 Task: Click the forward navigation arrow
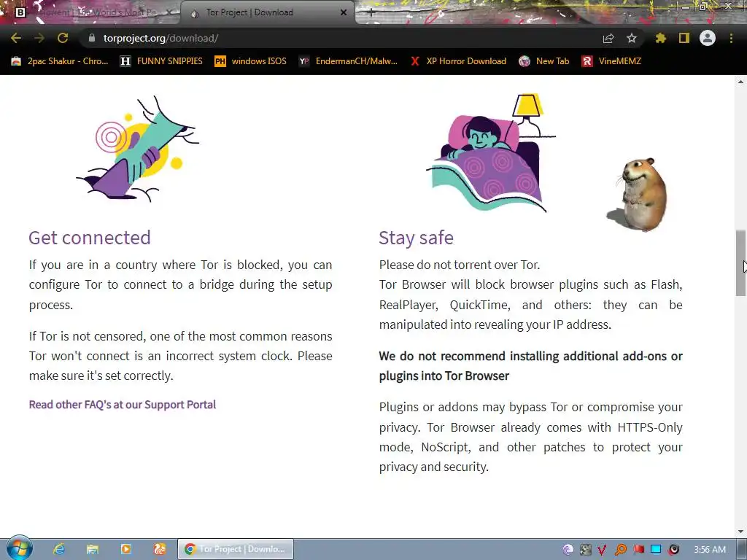[x=39, y=38]
